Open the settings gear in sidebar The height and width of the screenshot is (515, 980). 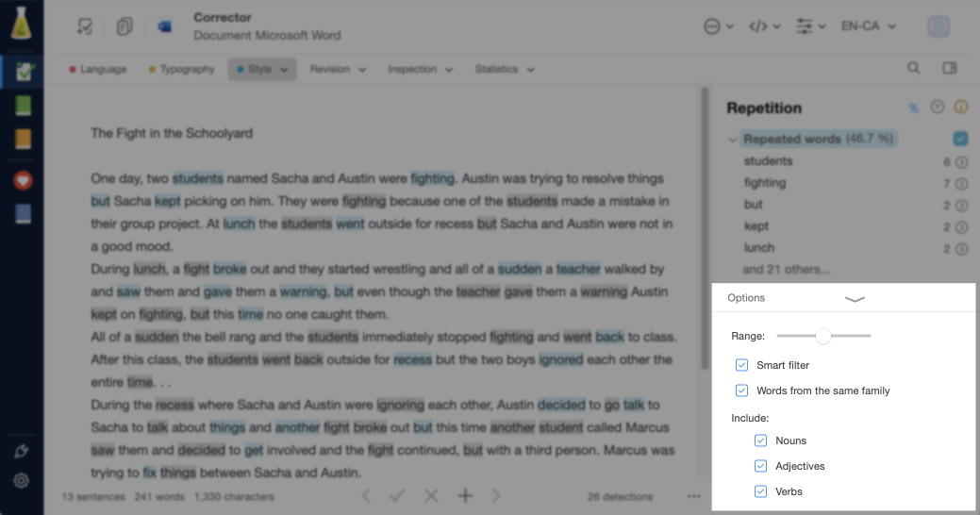click(x=22, y=481)
